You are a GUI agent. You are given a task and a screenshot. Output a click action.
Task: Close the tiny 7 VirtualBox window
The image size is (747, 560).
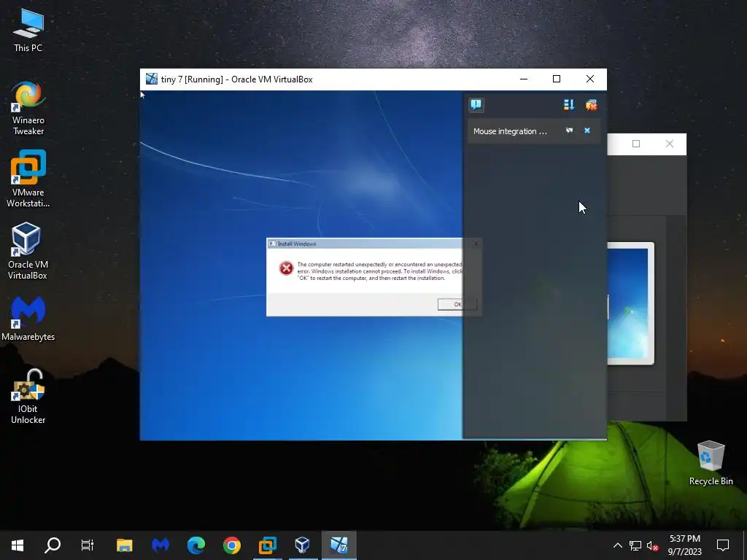pyautogui.click(x=589, y=79)
